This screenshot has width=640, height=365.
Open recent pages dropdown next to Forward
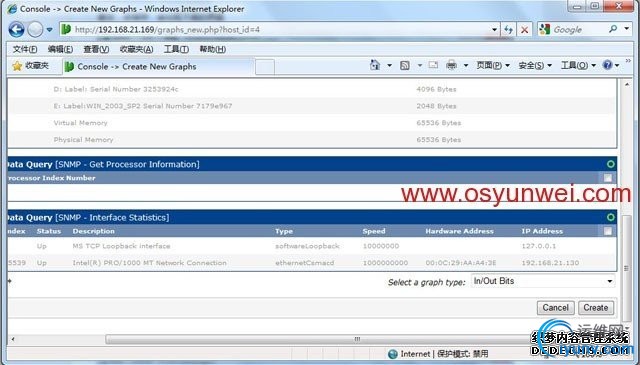coord(49,30)
